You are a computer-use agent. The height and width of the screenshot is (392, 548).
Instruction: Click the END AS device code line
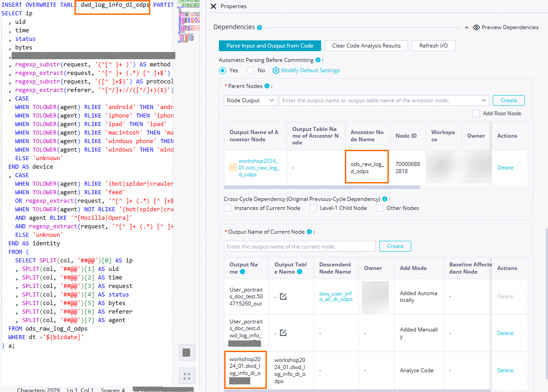click(30, 166)
